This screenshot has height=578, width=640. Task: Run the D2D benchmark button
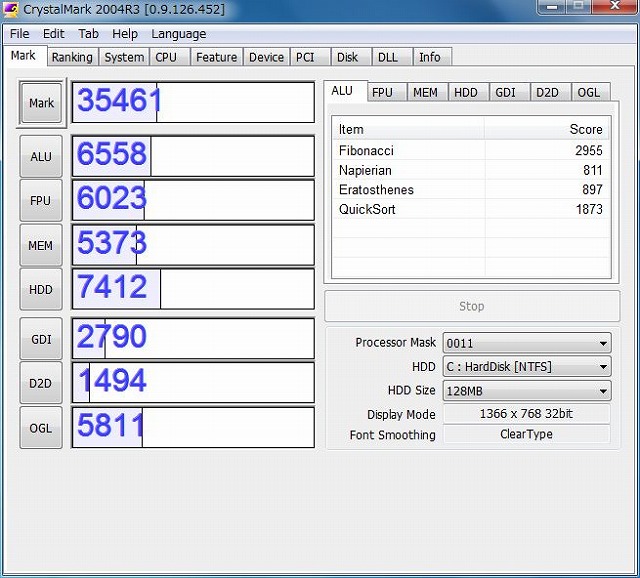click(41, 384)
